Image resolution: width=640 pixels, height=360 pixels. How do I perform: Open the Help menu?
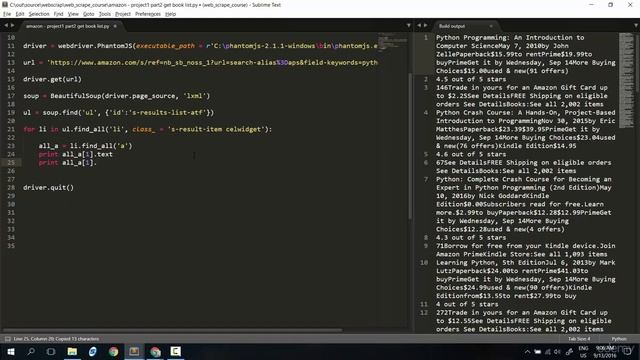(171, 14)
